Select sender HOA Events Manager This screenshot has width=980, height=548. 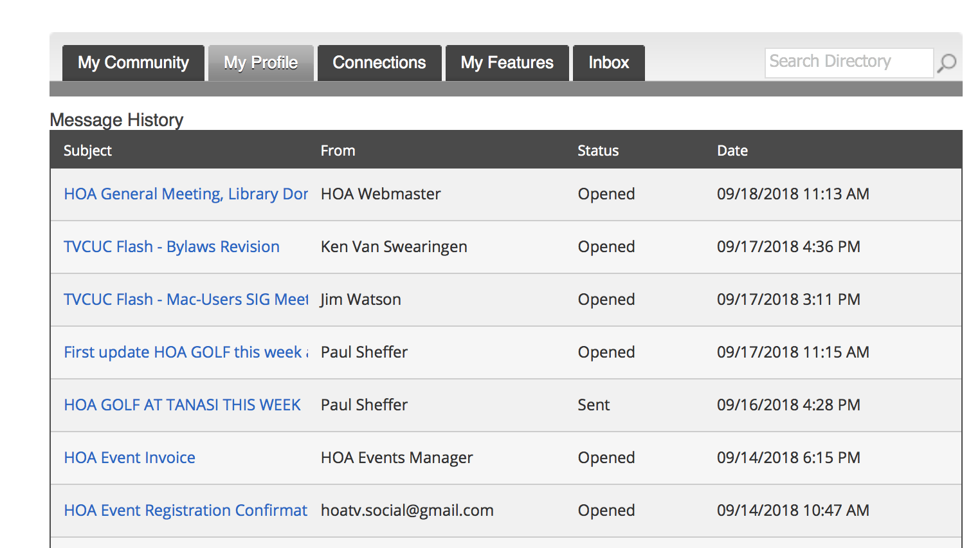[x=397, y=458]
